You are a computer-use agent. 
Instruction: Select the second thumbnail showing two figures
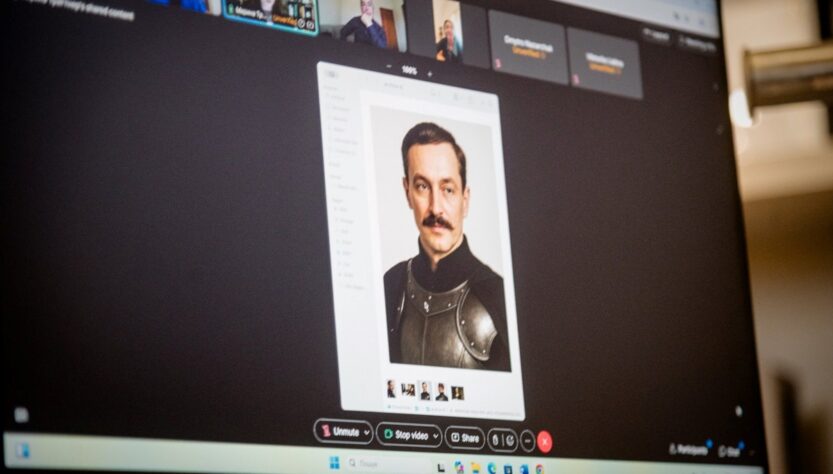[x=408, y=390]
